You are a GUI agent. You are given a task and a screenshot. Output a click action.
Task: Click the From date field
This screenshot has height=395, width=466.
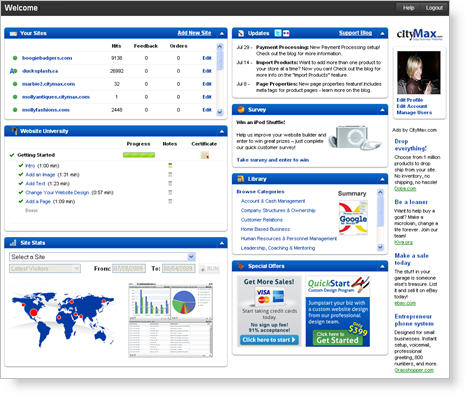[x=129, y=268]
